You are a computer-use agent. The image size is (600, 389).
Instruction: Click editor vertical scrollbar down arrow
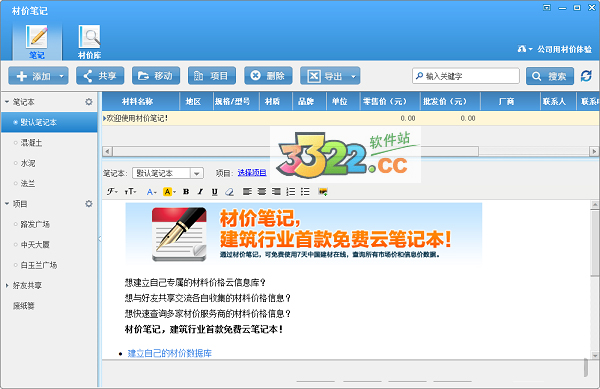pyautogui.click(x=595, y=355)
